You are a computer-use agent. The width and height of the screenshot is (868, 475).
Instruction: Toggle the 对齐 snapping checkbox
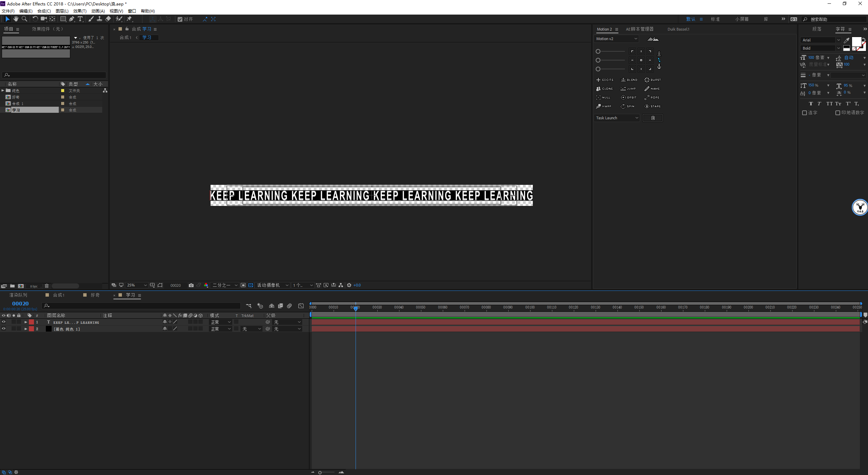pos(180,19)
